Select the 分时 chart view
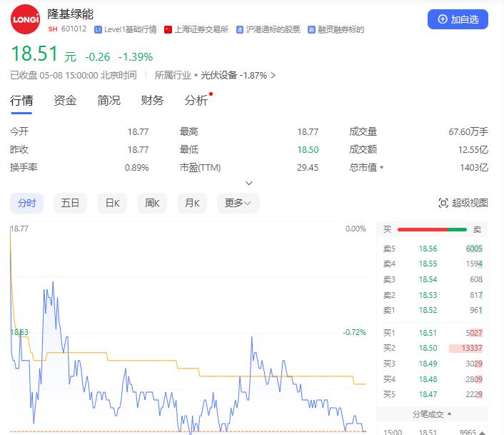The width and height of the screenshot is (504, 435). click(x=26, y=203)
